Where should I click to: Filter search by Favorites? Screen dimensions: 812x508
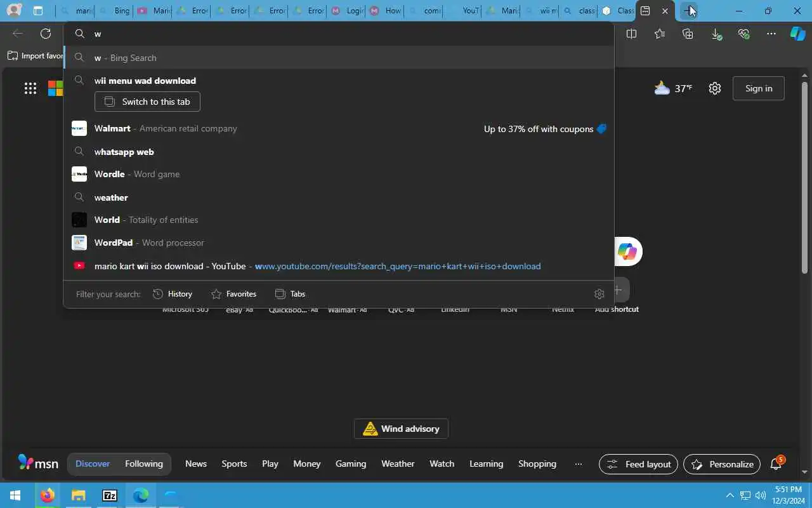[233, 294]
